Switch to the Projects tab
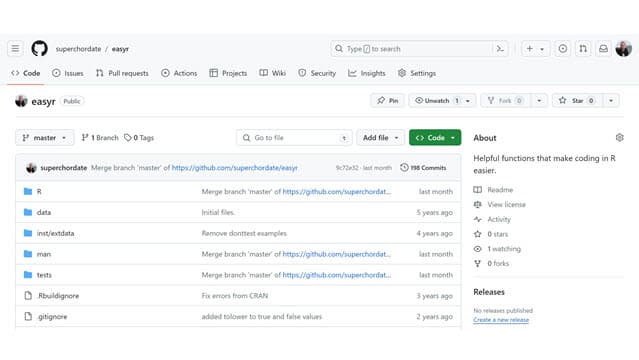Image resolution: width=639 pixels, height=360 pixels. coord(228,73)
